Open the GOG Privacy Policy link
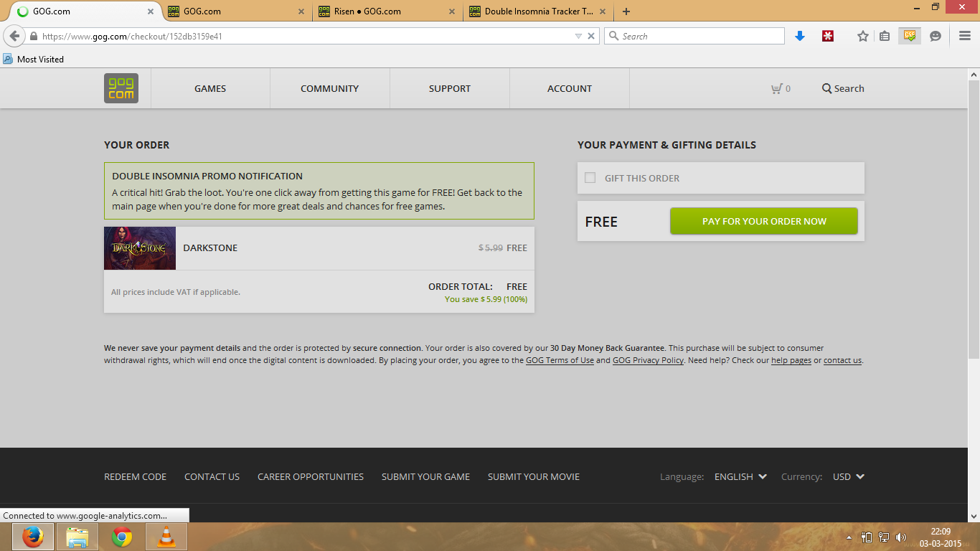The width and height of the screenshot is (980, 551). coord(648,360)
